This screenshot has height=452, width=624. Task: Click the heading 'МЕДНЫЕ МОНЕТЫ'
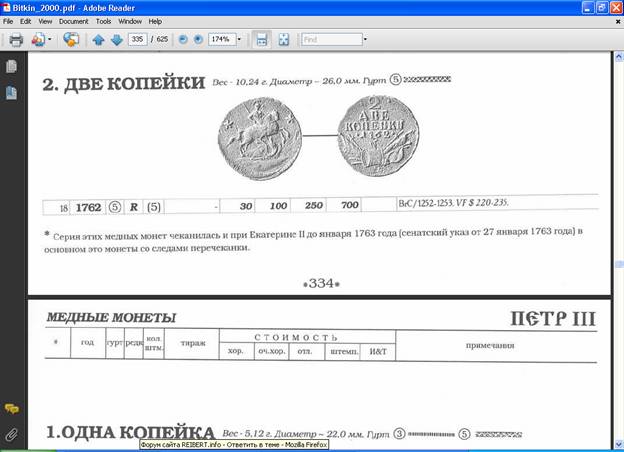click(x=111, y=318)
